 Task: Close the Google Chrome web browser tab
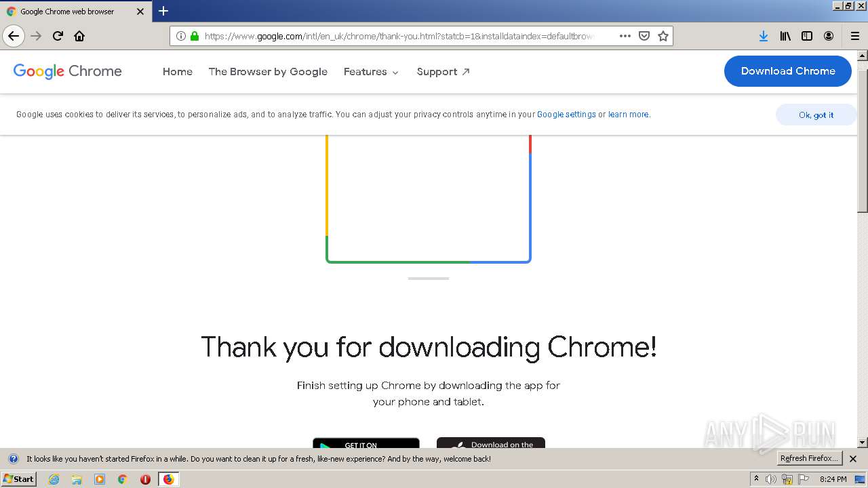click(x=140, y=12)
